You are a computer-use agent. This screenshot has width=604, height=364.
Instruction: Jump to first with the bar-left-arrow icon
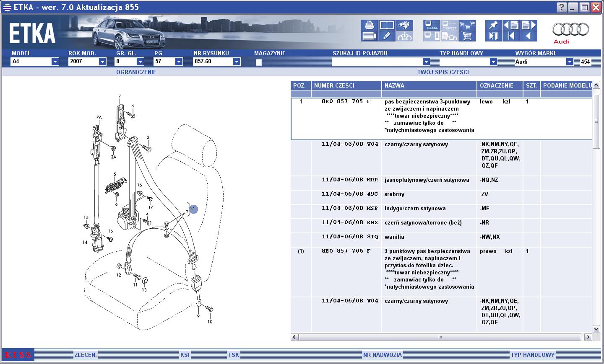511,36
